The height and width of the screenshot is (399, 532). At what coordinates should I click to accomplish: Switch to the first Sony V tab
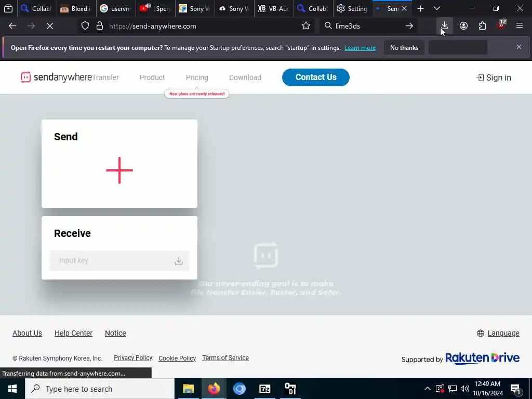pos(195,8)
